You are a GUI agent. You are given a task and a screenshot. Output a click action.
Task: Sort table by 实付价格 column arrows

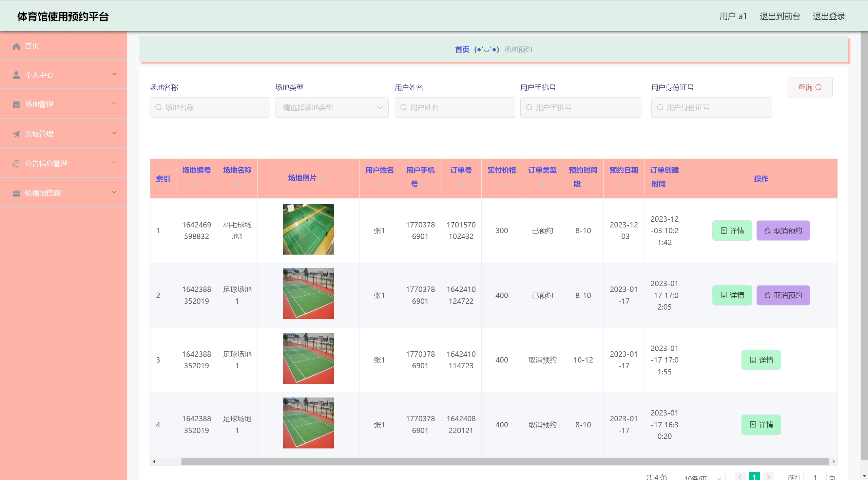pos(501,184)
